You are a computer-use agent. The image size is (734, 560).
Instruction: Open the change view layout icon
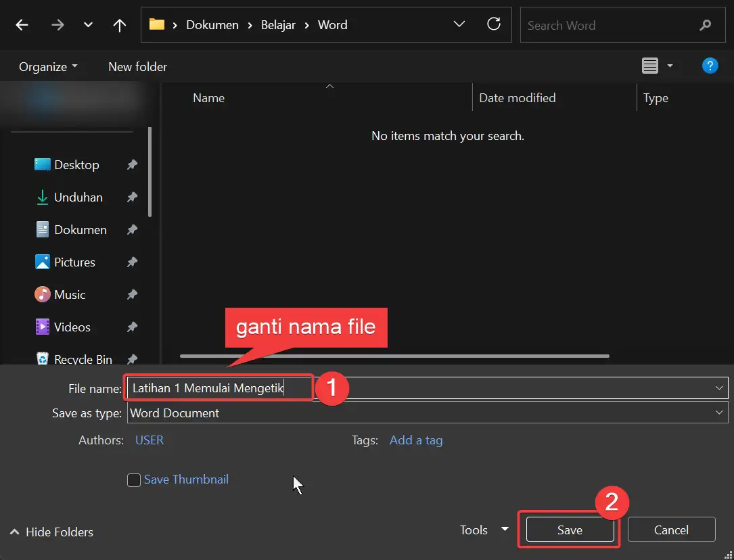coord(651,66)
